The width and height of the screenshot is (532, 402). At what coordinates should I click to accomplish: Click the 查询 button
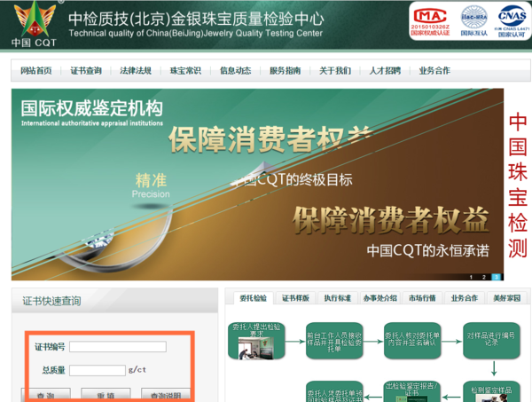[46, 395]
